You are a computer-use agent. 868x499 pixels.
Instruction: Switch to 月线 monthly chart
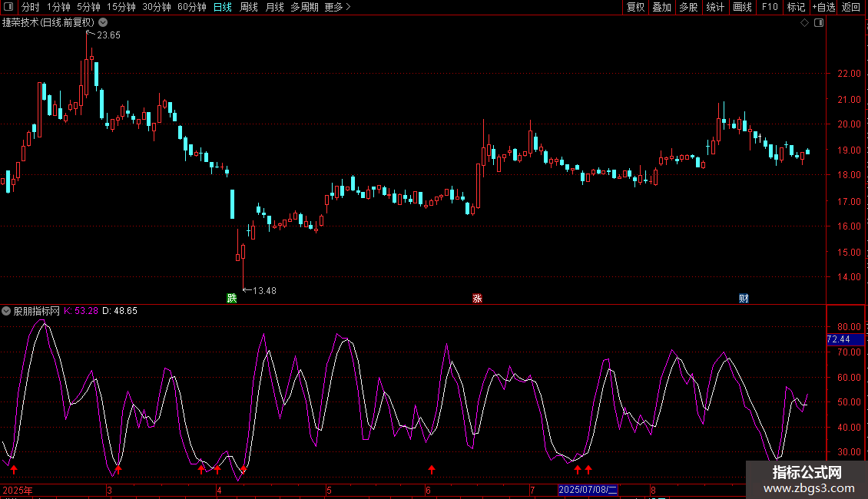[x=274, y=7]
